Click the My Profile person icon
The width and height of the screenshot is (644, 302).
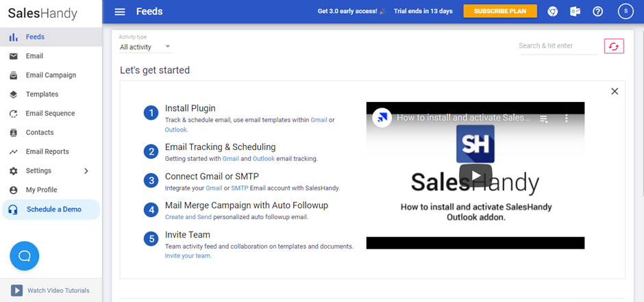14,190
